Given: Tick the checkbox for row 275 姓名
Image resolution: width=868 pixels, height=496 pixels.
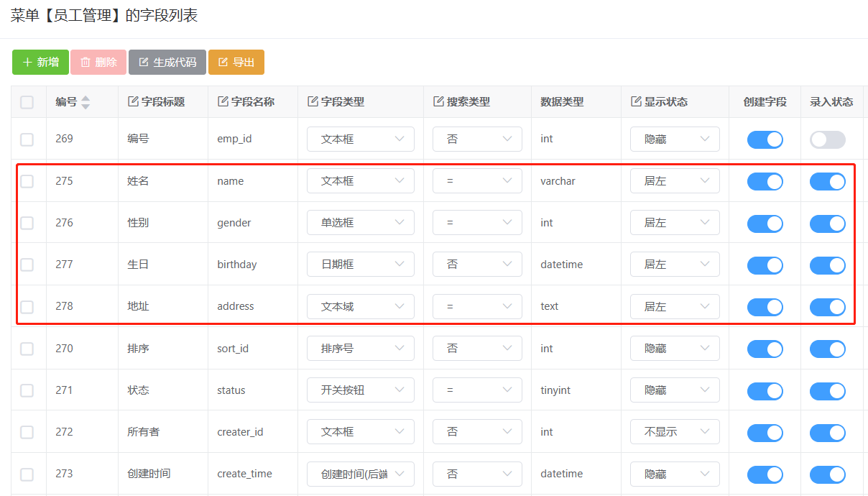Looking at the screenshot, I should click(27, 181).
